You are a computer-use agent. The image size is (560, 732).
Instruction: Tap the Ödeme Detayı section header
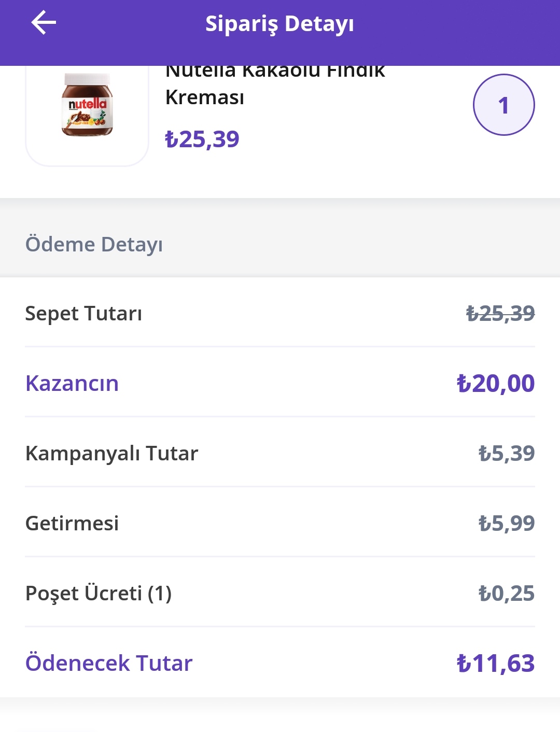94,244
